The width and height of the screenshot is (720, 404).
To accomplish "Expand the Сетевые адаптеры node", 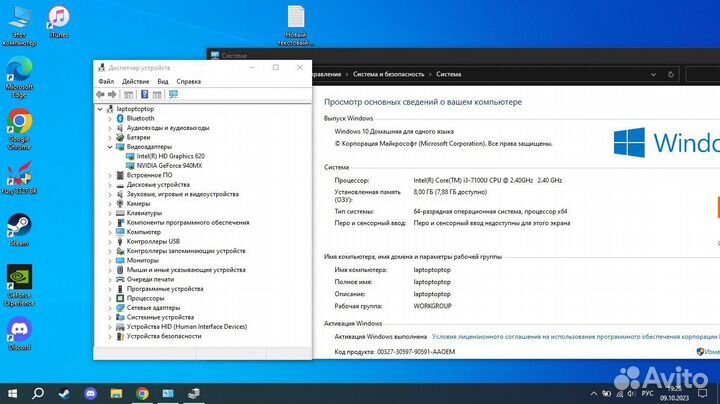I will [110, 307].
